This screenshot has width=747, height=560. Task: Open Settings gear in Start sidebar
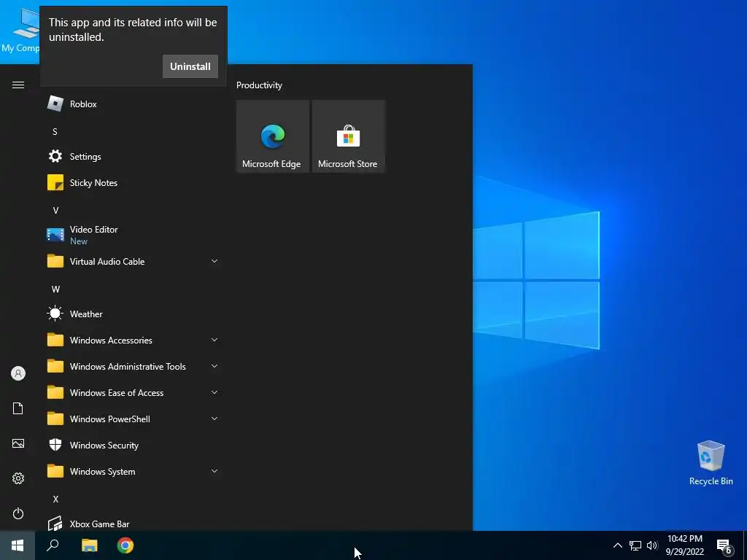coord(18,478)
